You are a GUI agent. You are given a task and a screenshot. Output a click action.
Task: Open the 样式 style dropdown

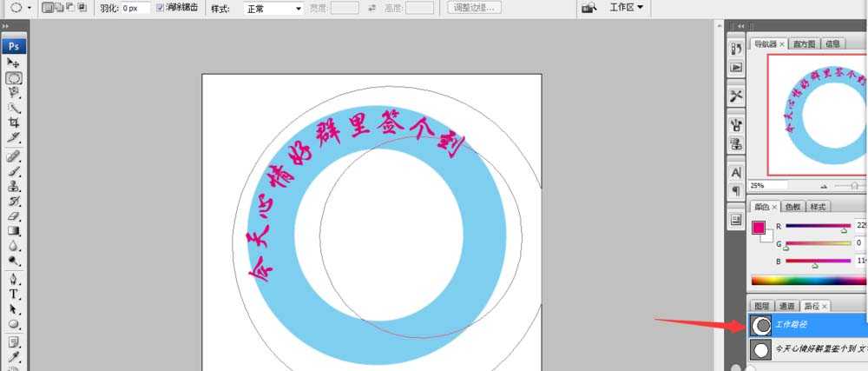point(273,8)
